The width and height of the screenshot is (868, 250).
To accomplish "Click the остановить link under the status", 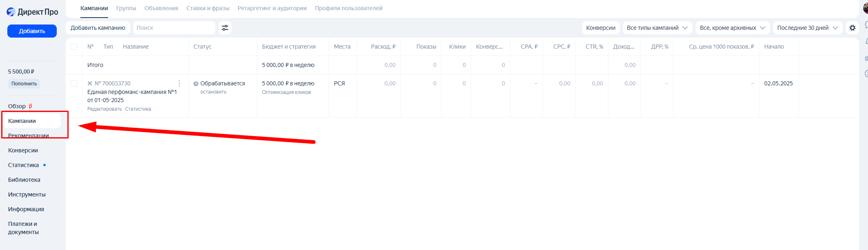I will click(x=214, y=92).
